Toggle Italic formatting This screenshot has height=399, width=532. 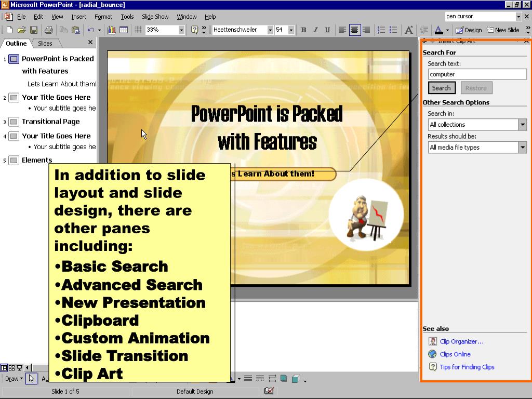(x=315, y=30)
